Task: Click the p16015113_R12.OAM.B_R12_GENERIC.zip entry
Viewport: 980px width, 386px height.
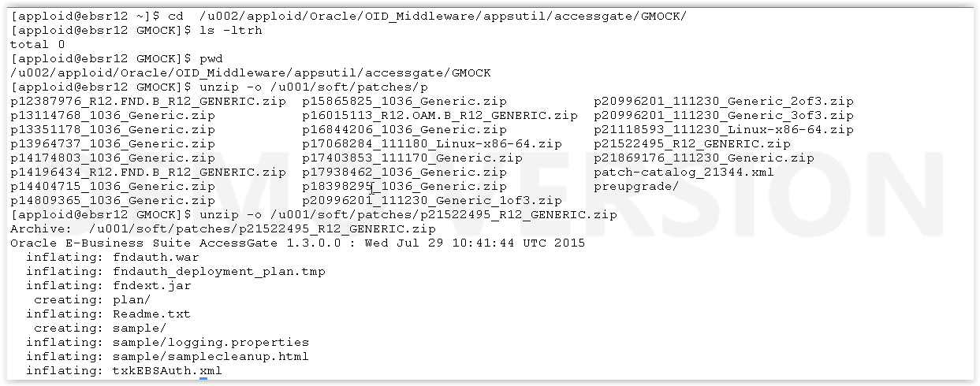Action: (x=440, y=116)
